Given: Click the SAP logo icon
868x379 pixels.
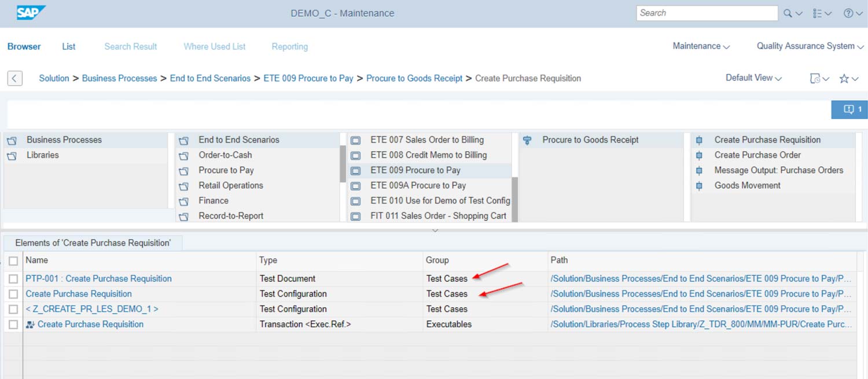Looking at the screenshot, I should coord(31,13).
